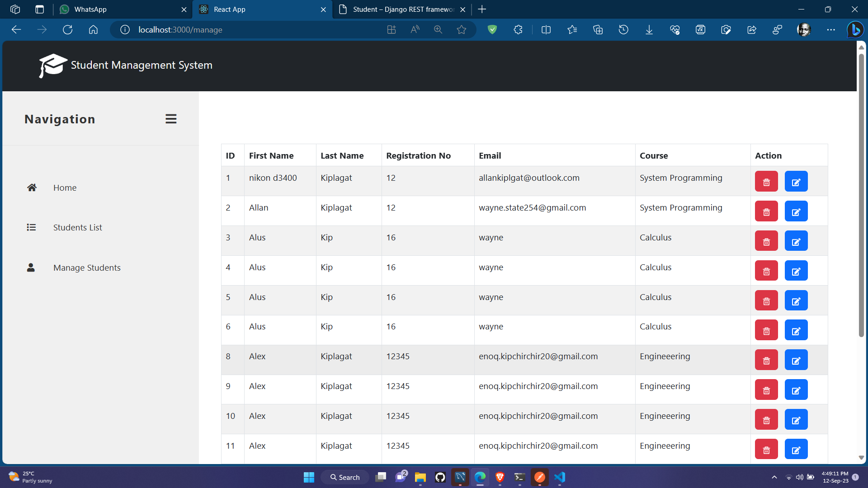Click the browser refresh button
This screenshot has width=868, height=488.
(x=67, y=29)
